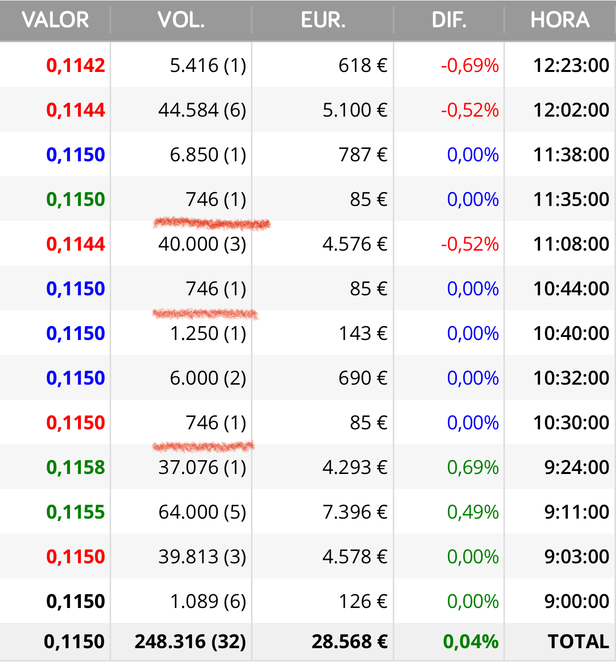Click the VALOR column header

(55, 20)
